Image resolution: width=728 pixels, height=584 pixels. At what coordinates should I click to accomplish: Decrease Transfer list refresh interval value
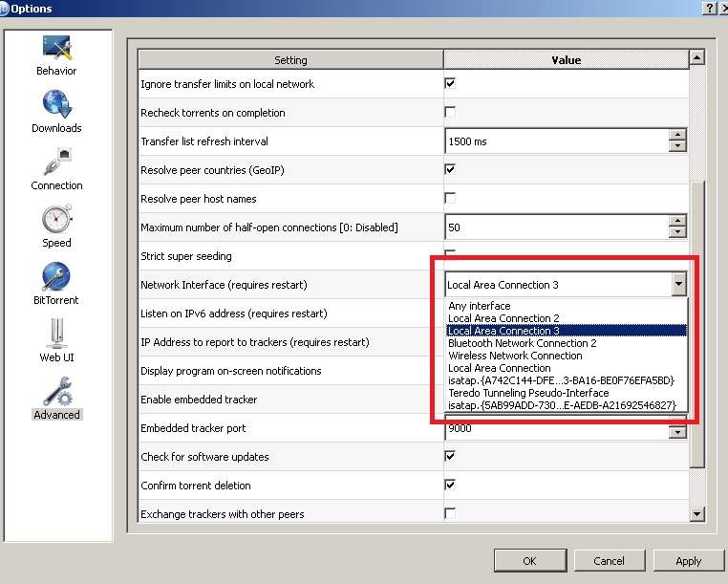tap(677, 146)
